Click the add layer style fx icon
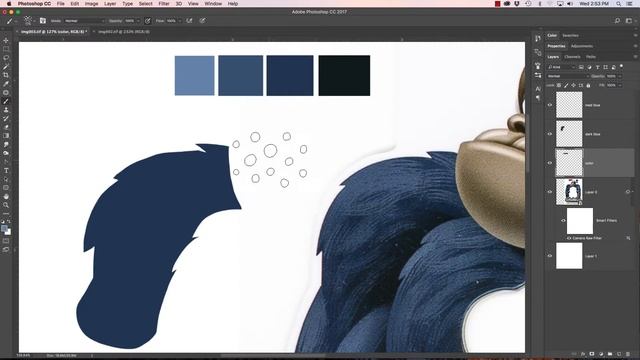Screen dimensions: 640x360 tap(583, 354)
